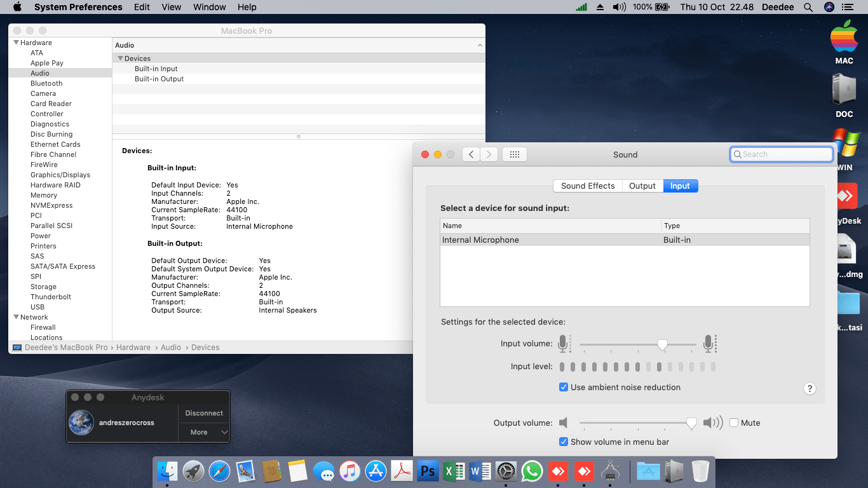This screenshot has height=488, width=868.
Task: Click the back arrow in Sound preferences
Action: 471,154
